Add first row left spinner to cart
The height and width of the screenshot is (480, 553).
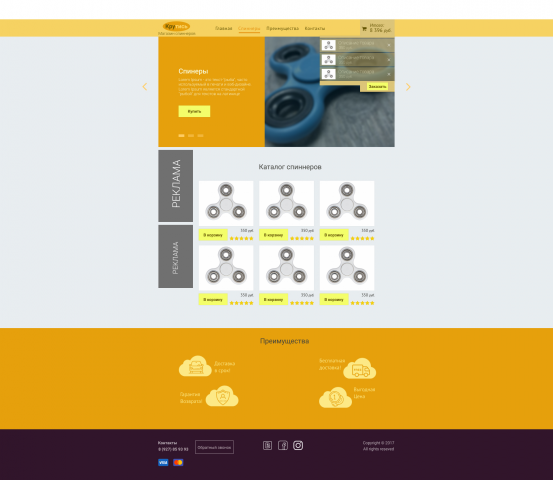(213, 235)
